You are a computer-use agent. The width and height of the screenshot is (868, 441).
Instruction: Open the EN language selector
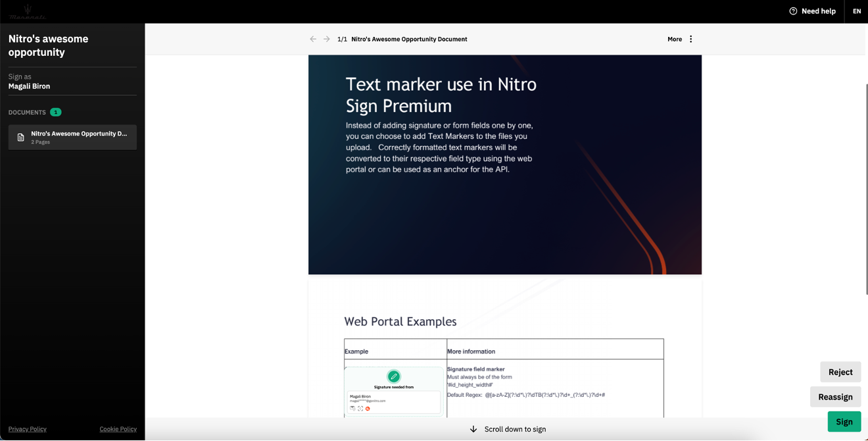tap(856, 11)
